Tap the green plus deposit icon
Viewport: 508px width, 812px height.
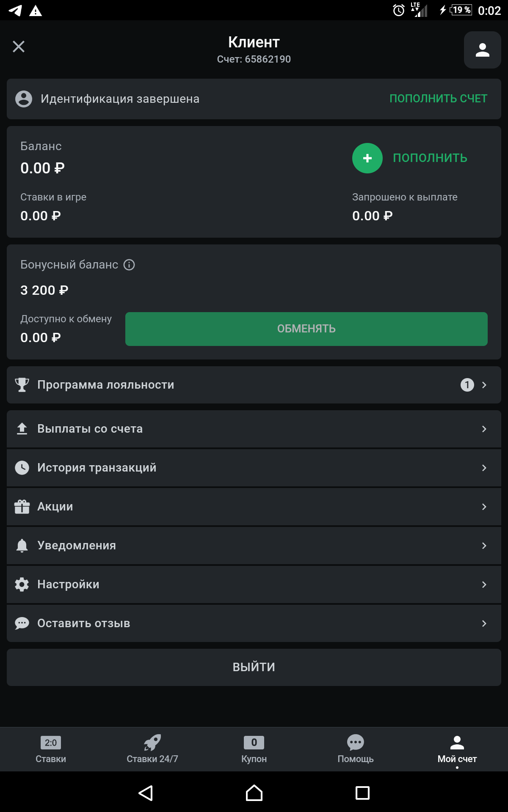point(367,158)
